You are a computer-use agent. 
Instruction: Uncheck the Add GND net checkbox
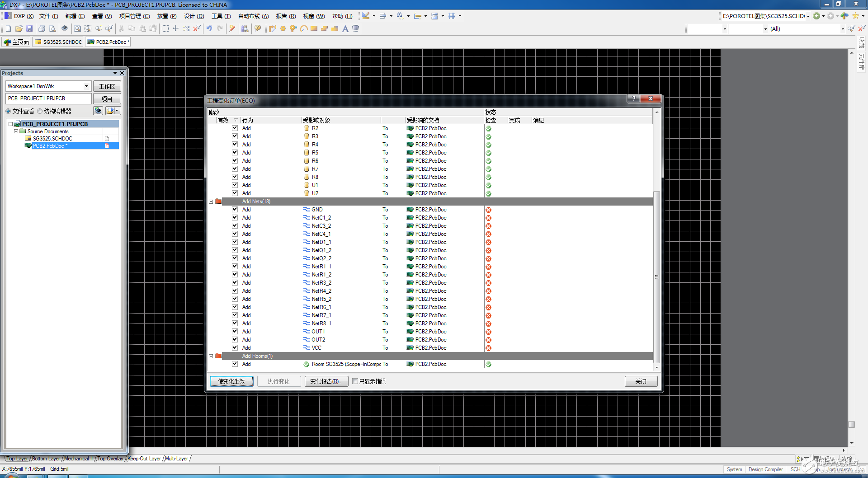click(x=235, y=210)
